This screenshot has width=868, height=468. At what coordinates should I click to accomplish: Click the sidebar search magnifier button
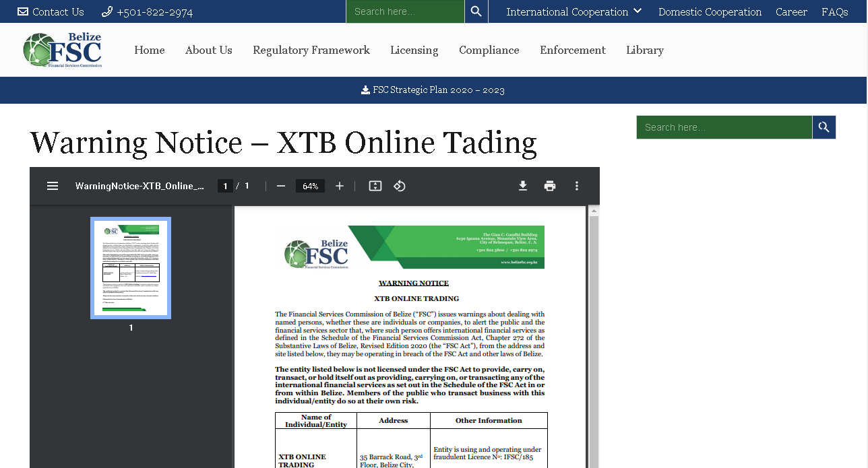coord(824,127)
